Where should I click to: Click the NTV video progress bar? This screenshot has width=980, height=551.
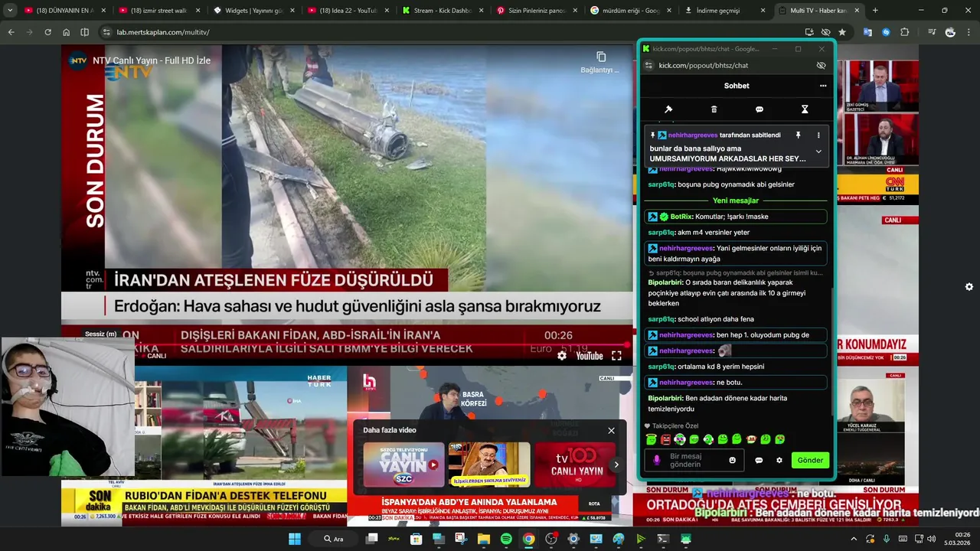coord(348,344)
